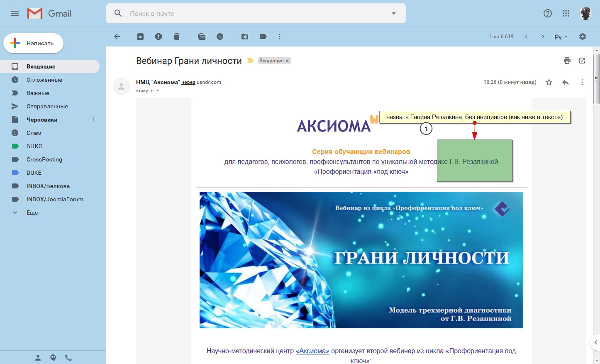
Task: Click the Compose (Написать) button
Action: [33, 43]
